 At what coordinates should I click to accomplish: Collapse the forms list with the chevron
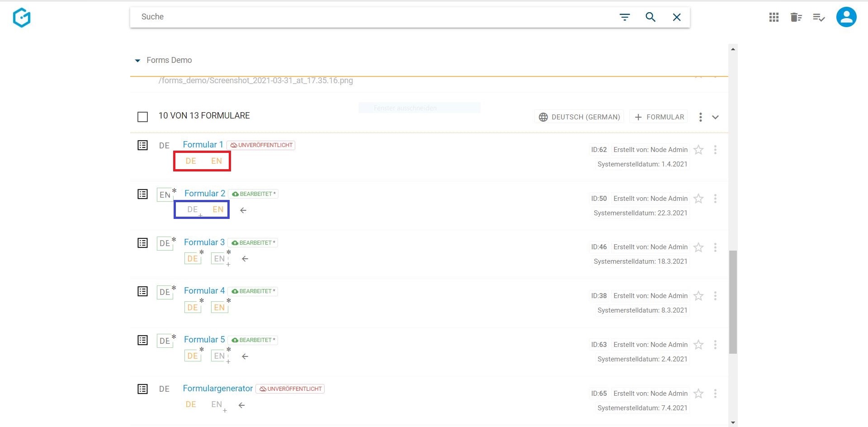(x=715, y=117)
